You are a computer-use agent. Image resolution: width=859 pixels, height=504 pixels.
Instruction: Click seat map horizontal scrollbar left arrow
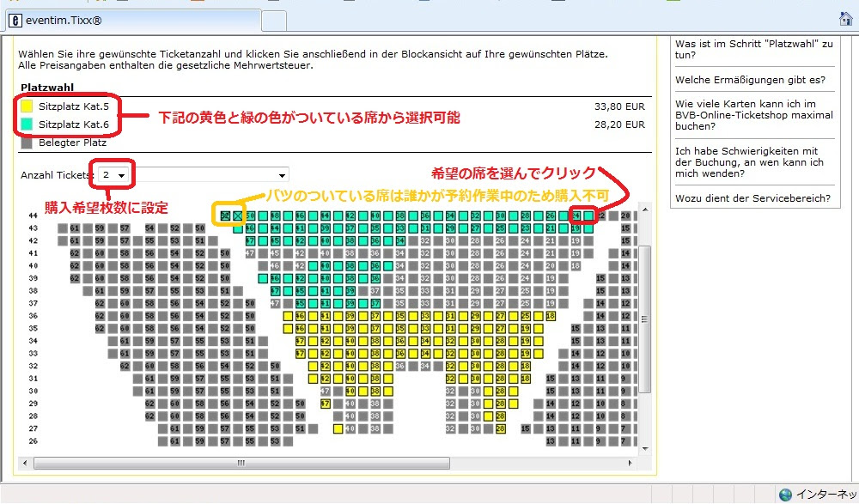click(24, 463)
